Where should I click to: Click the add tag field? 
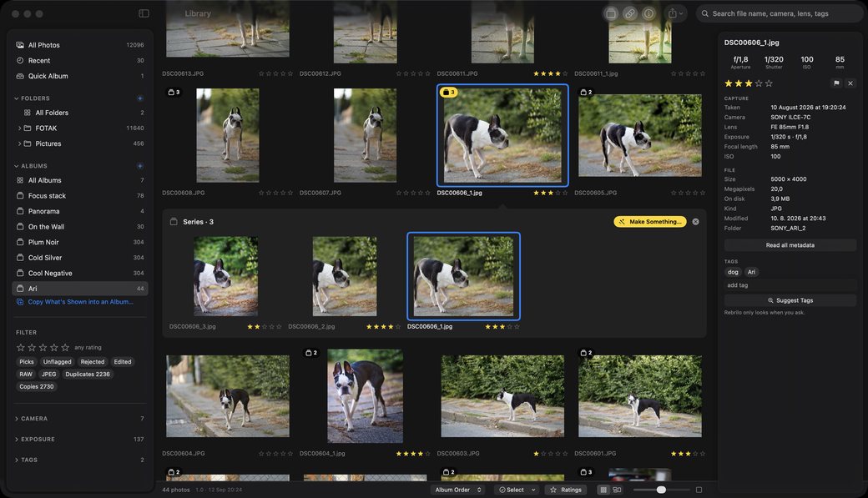coord(790,285)
